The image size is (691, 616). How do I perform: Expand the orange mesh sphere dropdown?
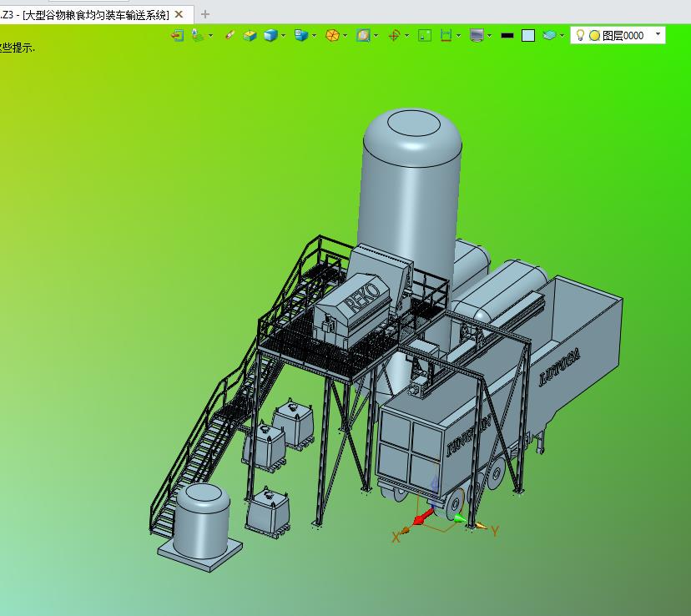pyautogui.click(x=345, y=36)
